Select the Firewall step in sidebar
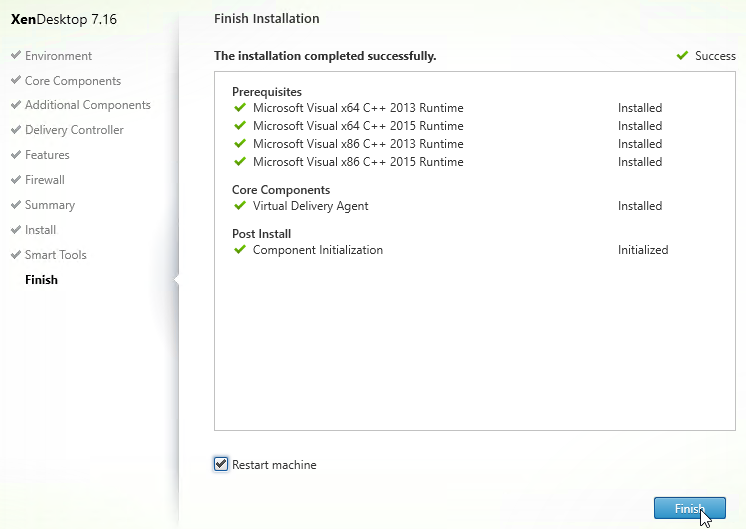Image resolution: width=746 pixels, height=529 pixels. (x=45, y=180)
